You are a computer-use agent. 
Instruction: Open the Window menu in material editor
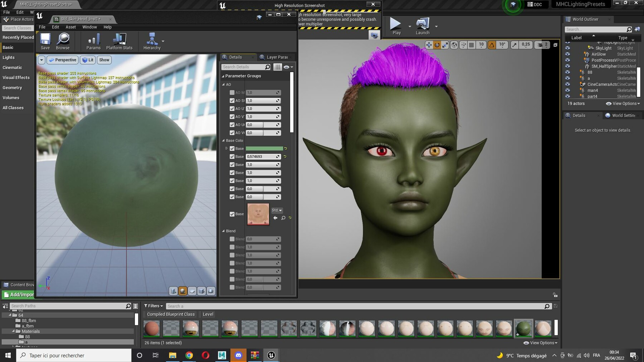89,27
